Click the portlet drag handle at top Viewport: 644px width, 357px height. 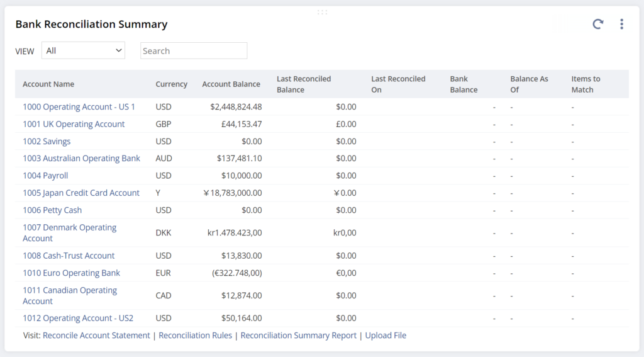322,12
